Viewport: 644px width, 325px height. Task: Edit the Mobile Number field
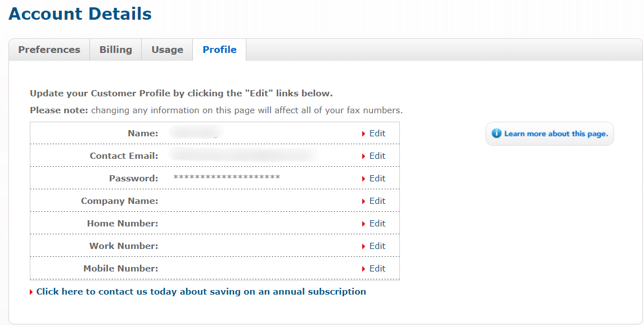tap(377, 268)
